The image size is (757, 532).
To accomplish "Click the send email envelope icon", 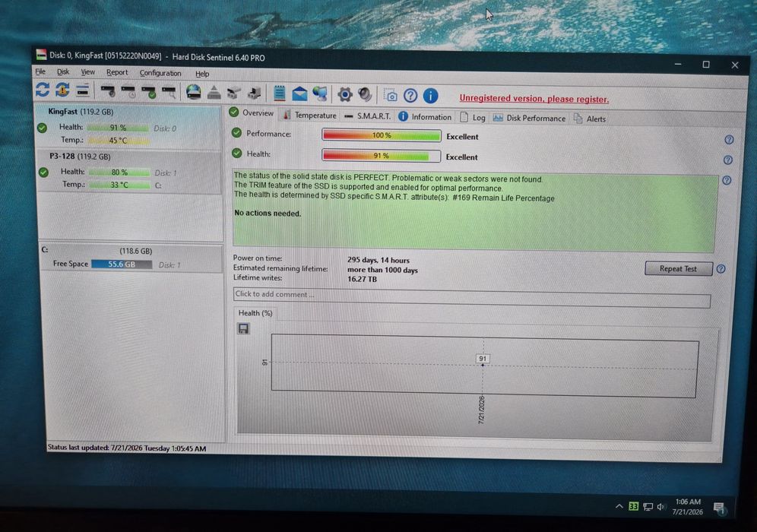I will pyautogui.click(x=299, y=93).
